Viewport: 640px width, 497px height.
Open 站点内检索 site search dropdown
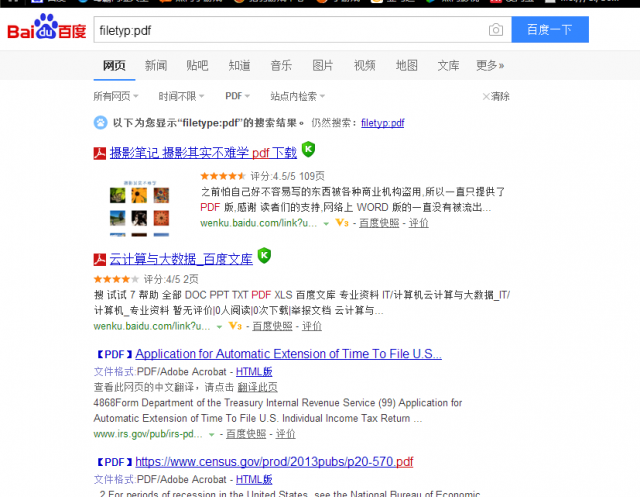[x=298, y=96]
